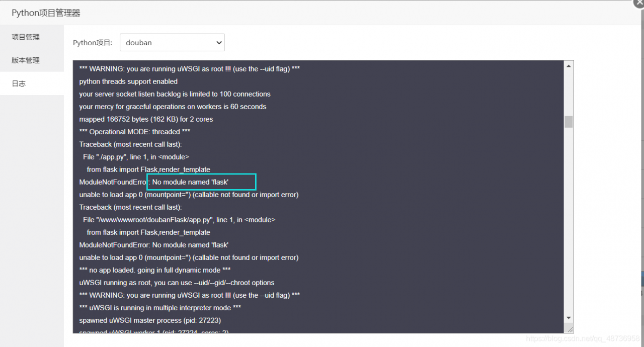Click the log scrollbar up arrow
This screenshot has width=644, height=347.
[569, 66]
